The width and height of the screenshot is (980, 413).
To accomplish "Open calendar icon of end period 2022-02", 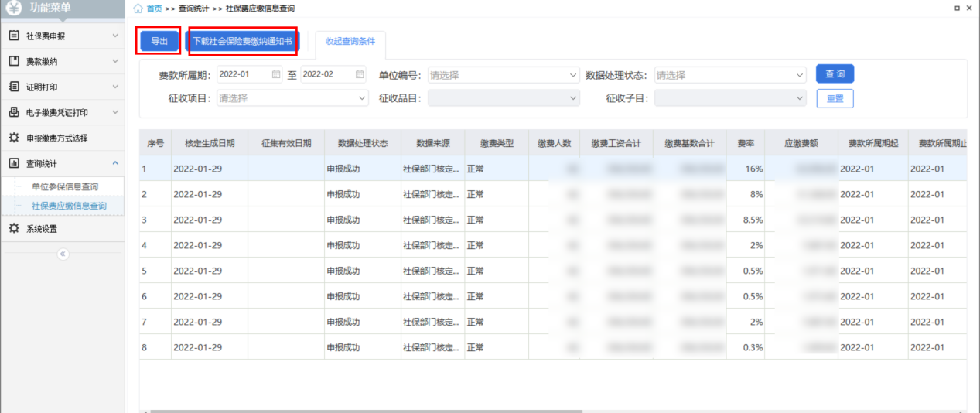I will pyautogui.click(x=360, y=75).
